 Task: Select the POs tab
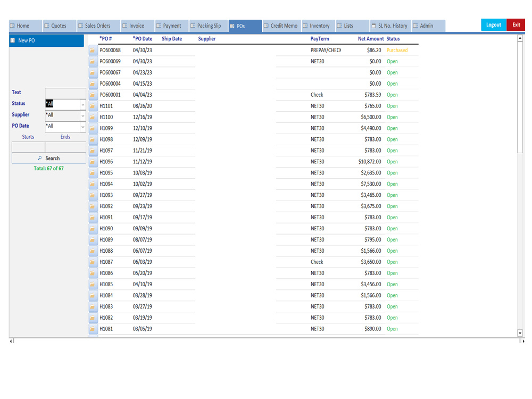[245, 26]
